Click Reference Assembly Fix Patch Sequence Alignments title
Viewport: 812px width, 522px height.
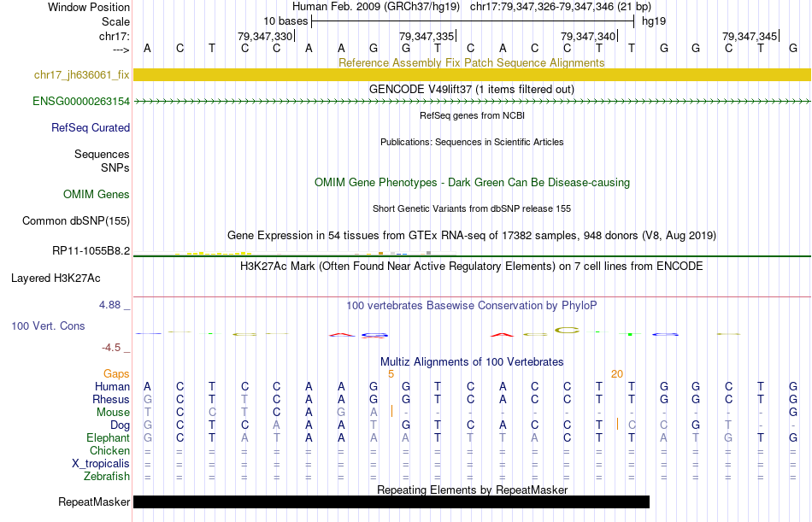point(472,62)
